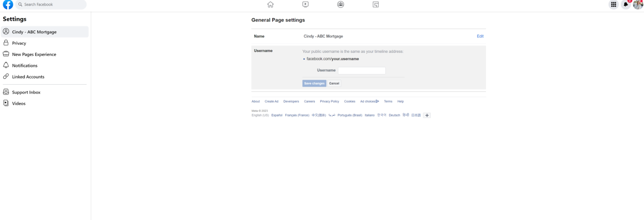Open New Pages Experience settings
644x220 pixels.
tap(34, 54)
